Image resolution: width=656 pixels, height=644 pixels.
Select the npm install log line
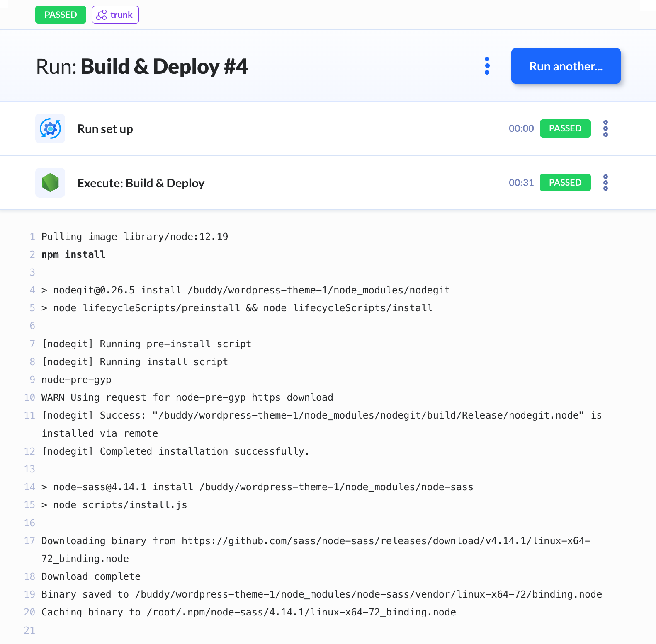coord(73,254)
